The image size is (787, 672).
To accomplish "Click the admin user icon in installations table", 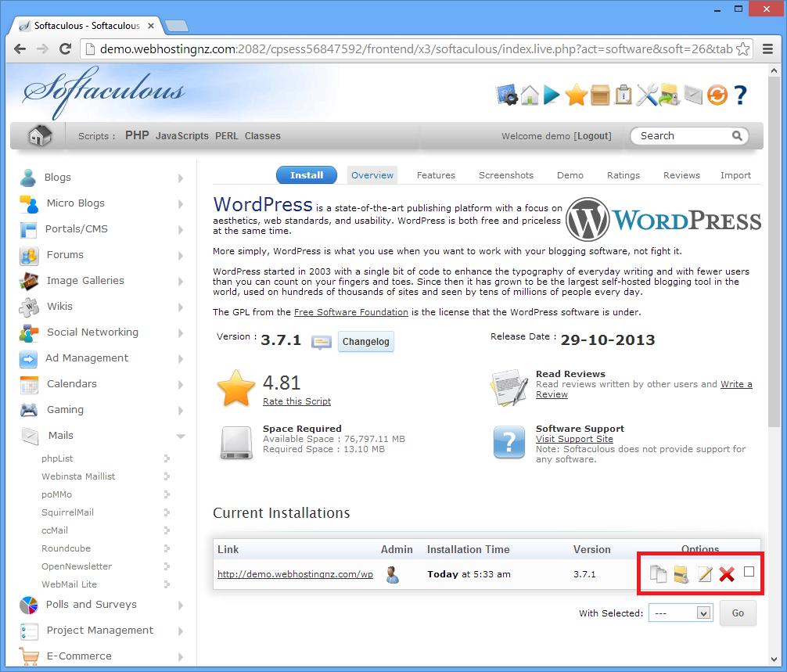I will 393,574.
